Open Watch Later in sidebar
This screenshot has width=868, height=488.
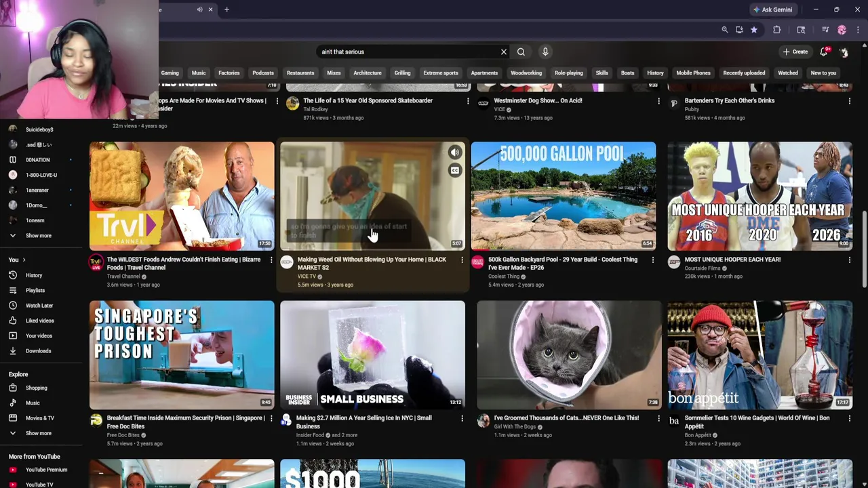[x=39, y=306]
